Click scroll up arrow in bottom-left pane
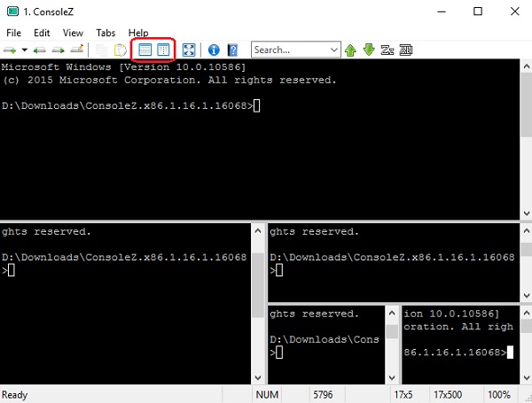The width and height of the screenshot is (532, 403). (x=258, y=231)
